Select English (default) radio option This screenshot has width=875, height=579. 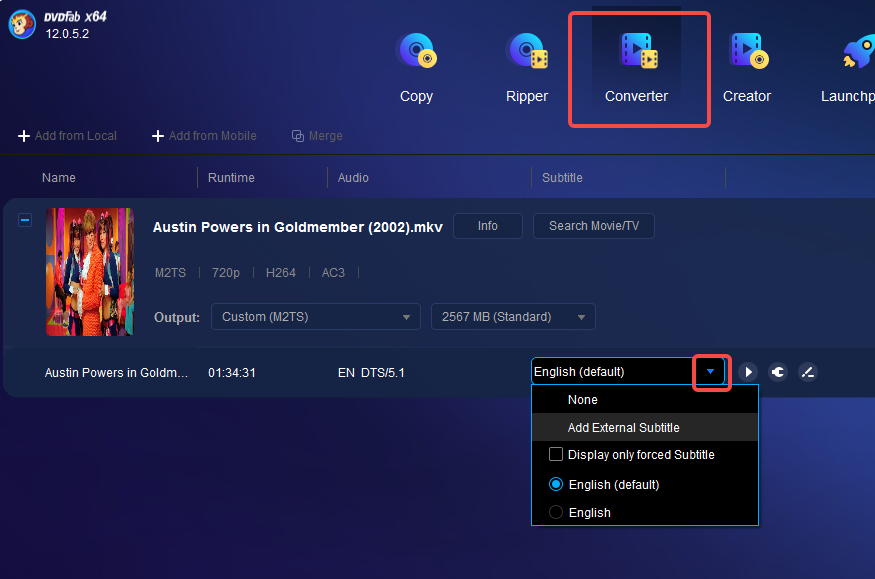pyautogui.click(x=556, y=484)
